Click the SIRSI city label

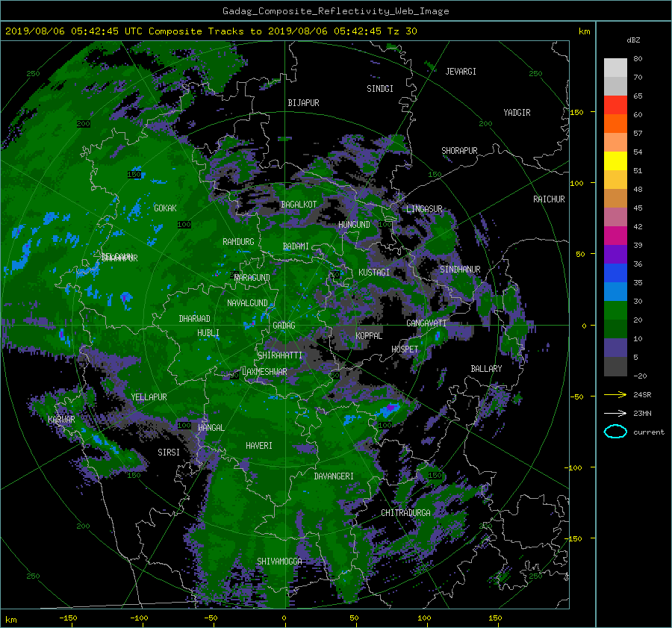pos(169,453)
